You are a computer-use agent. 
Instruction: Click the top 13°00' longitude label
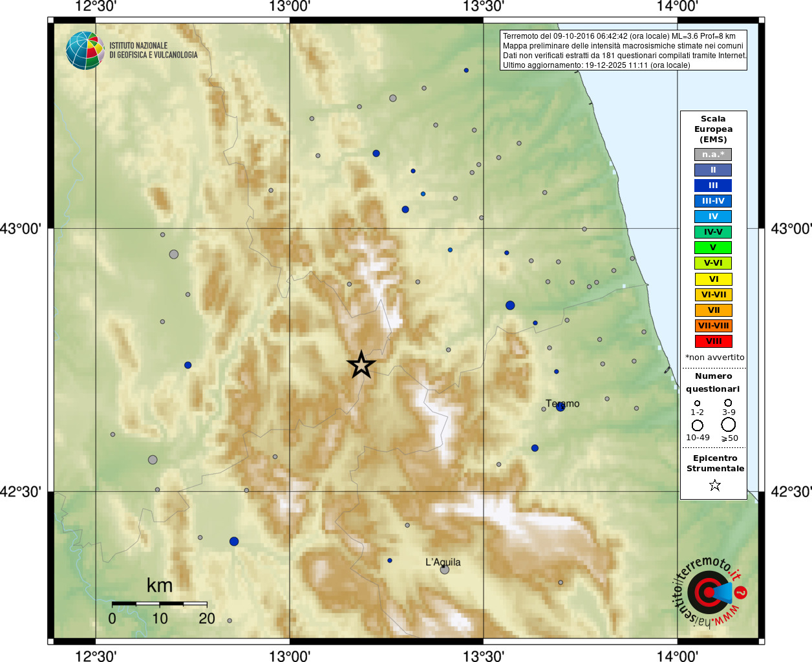click(x=290, y=7)
